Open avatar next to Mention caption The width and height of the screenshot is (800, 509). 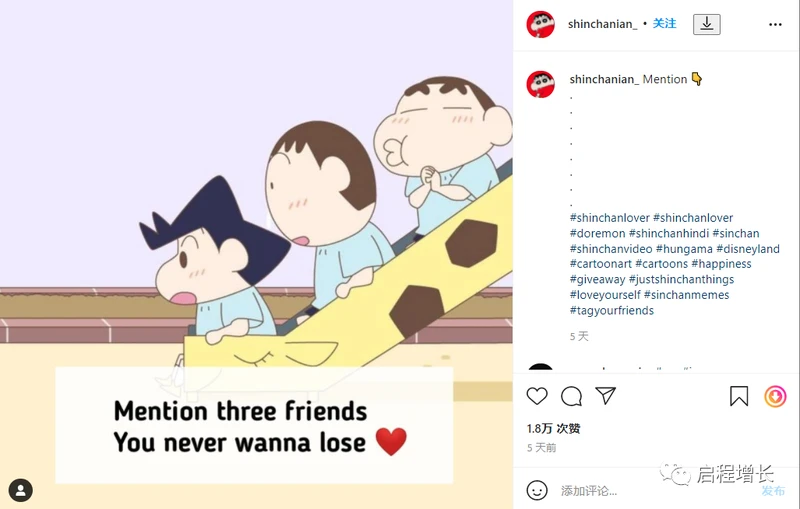540,84
